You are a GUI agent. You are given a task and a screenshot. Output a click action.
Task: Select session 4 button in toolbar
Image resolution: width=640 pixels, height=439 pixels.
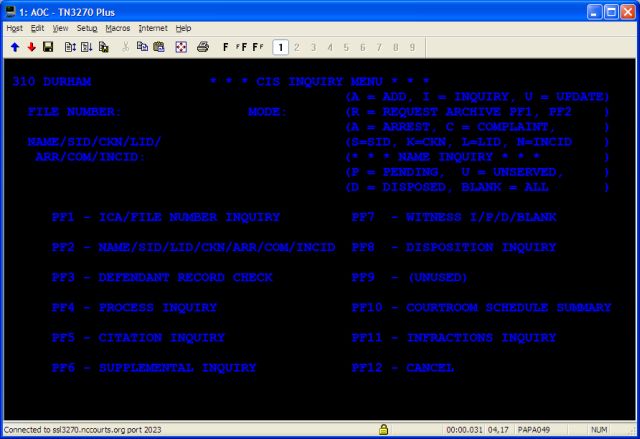330,47
